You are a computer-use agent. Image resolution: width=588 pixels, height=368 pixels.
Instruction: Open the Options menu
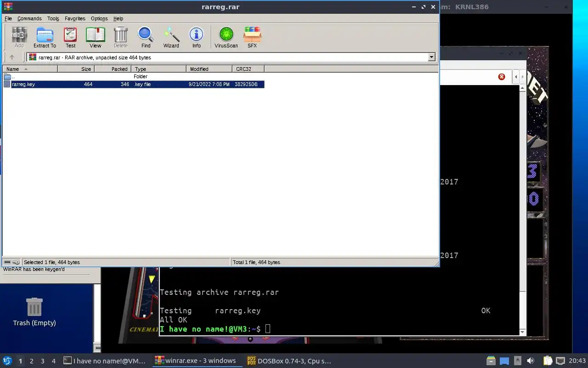pyautogui.click(x=99, y=18)
